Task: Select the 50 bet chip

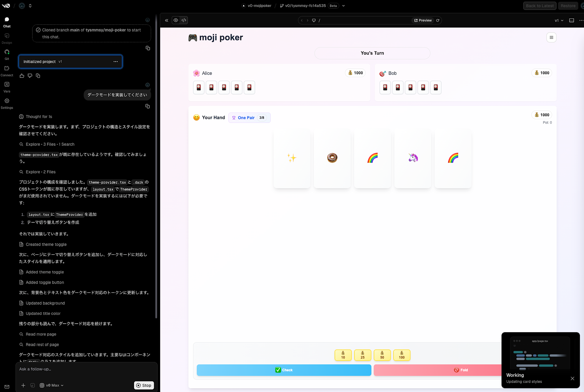Action: click(382, 355)
